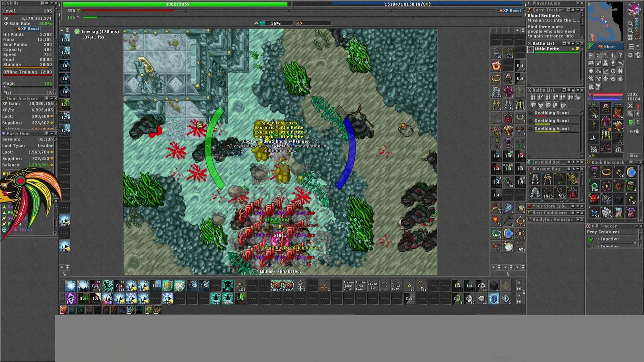Viewport: 644px width, 362px height.
Task: Select the white robe in Blossom Bag
Action: pos(535,193)
